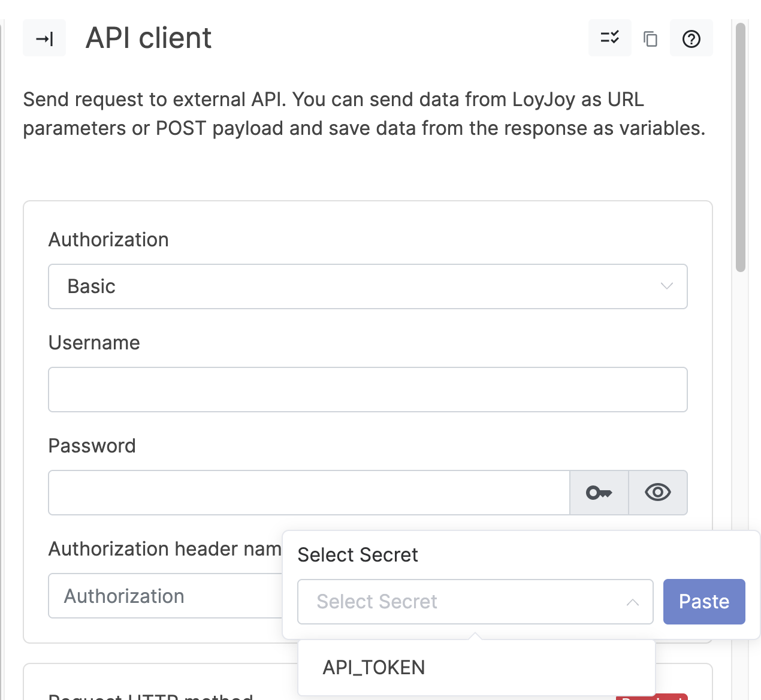Click the Select Secret popup heading
761x700 pixels.
(x=358, y=555)
